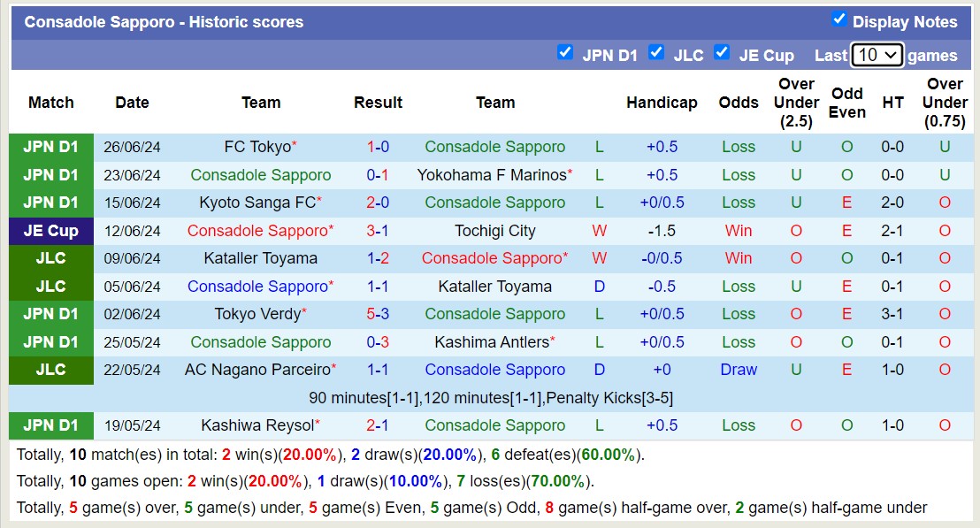The height and width of the screenshot is (528, 980).
Task: Click the 0-3 result versus Kashima Antlers
Action: 378,342
